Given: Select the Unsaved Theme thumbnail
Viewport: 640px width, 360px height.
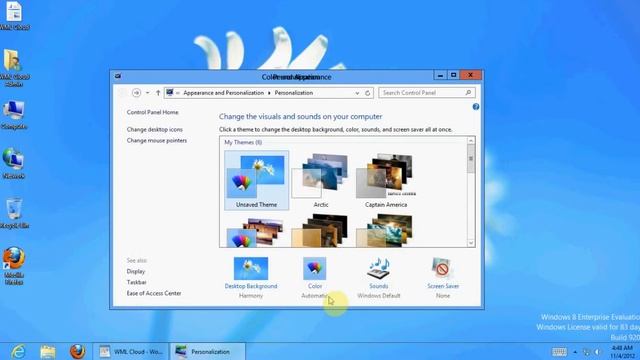Looking at the screenshot, I should pyautogui.click(x=256, y=180).
